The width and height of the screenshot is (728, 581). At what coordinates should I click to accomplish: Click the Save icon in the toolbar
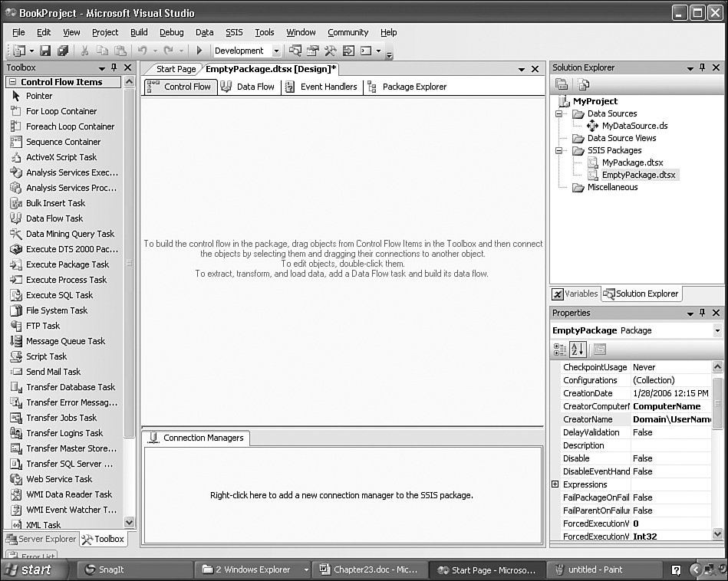[x=45, y=51]
